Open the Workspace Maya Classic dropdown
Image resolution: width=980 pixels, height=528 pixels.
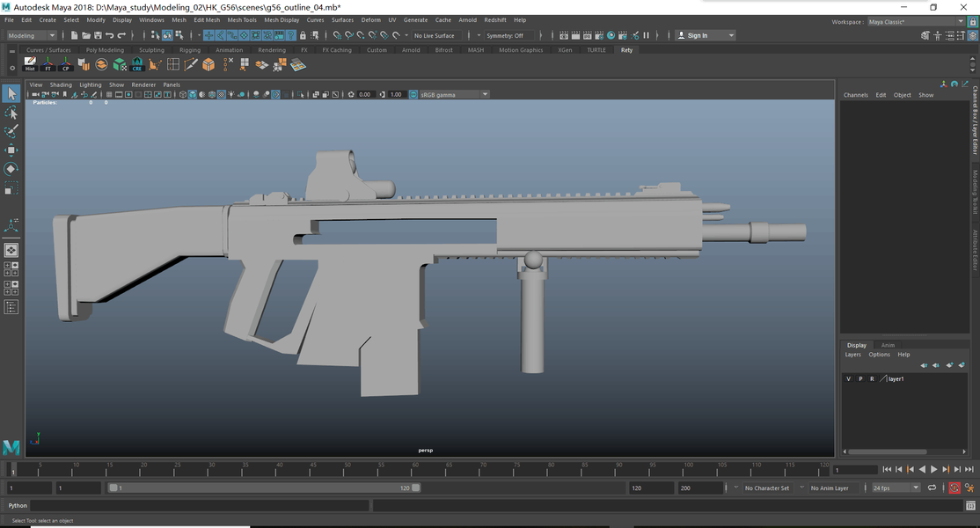[x=917, y=22]
